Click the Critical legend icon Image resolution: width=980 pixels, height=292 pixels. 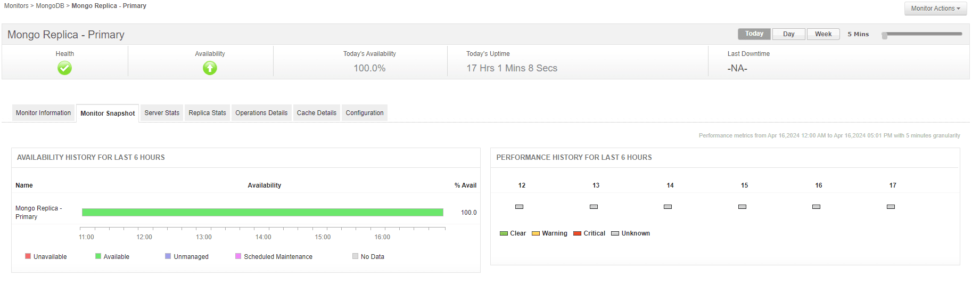point(577,233)
